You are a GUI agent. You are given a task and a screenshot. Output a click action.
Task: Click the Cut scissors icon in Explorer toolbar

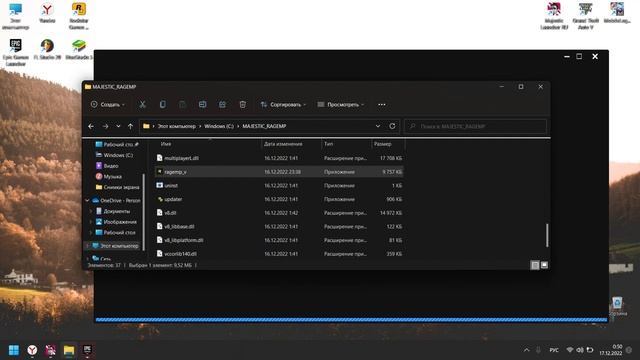click(142, 104)
